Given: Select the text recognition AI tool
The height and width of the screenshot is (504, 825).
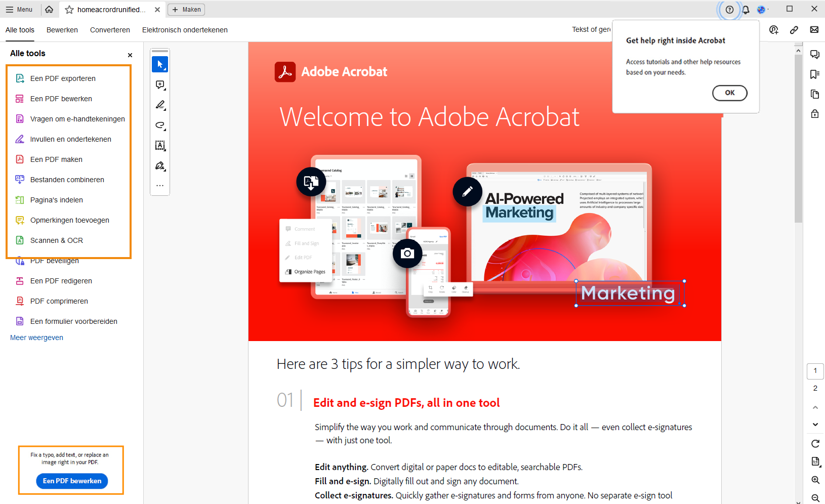Looking at the screenshot, I should [x=160, y=145].
